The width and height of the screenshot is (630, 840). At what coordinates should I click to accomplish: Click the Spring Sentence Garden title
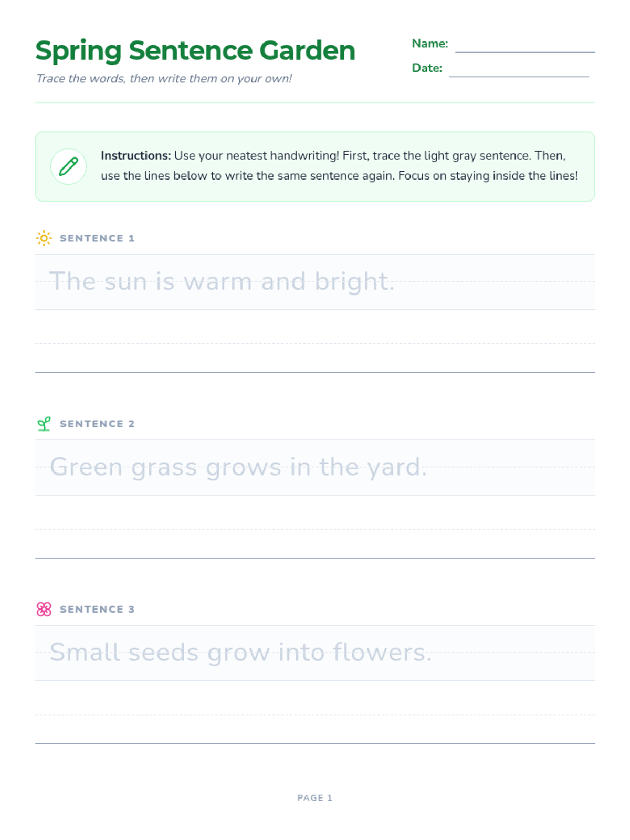coord(195,50)
